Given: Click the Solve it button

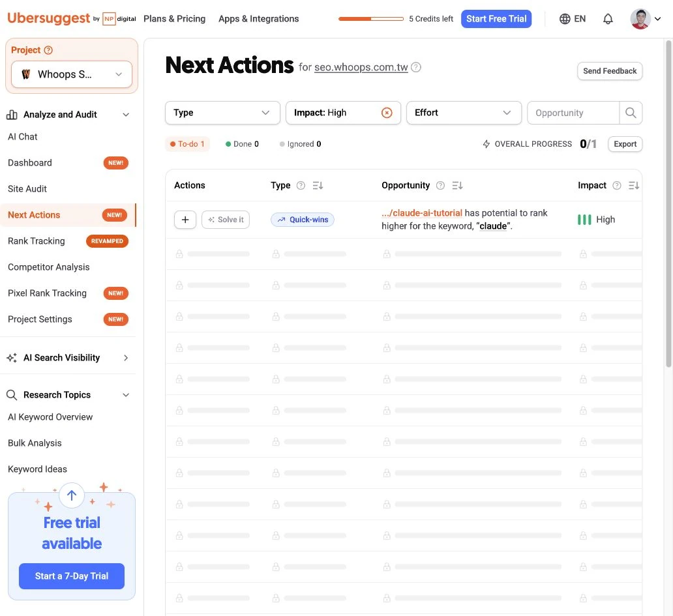Looking at the screenshot, I should (226, 220).
